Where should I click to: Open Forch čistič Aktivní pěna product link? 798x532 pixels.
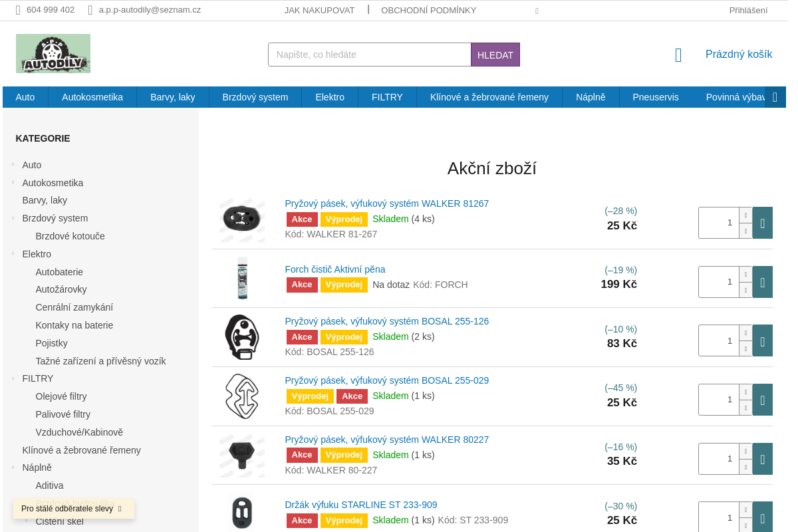[x=335, y=269]
